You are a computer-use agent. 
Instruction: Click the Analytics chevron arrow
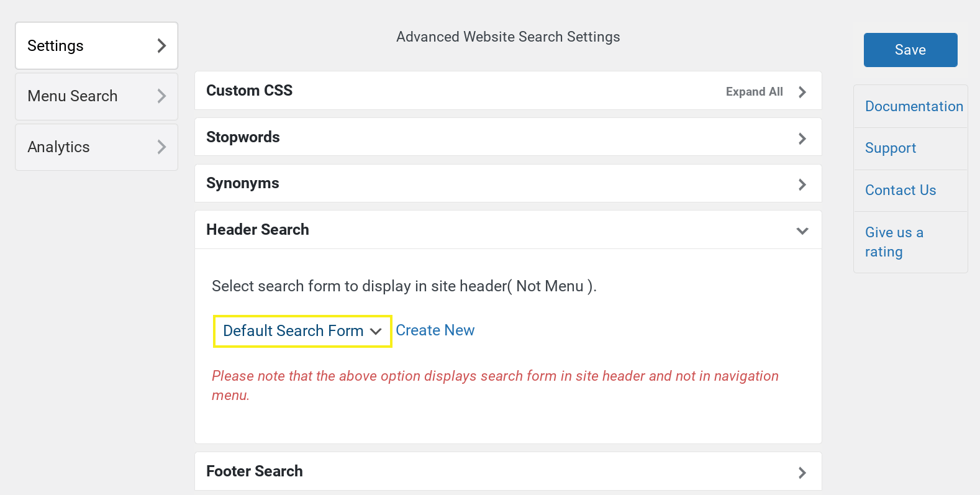(161, 147)
